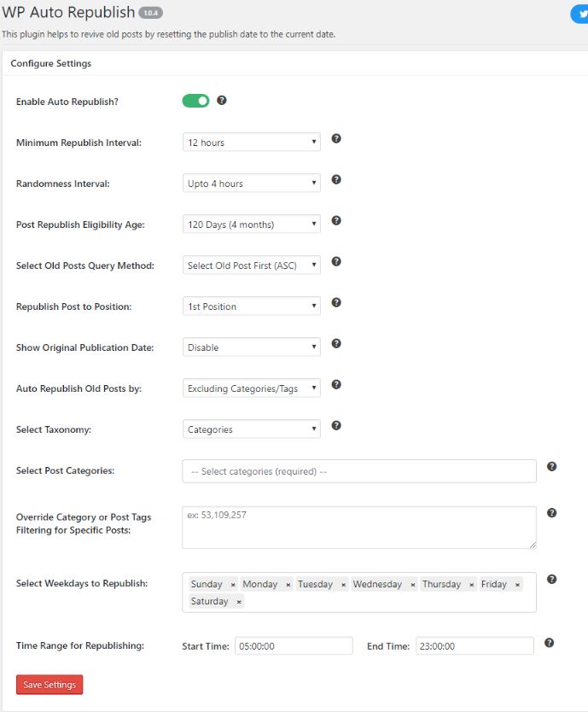Open the Minimum Republish Interval dropdown
588x712 pixels.
point(252,142)
